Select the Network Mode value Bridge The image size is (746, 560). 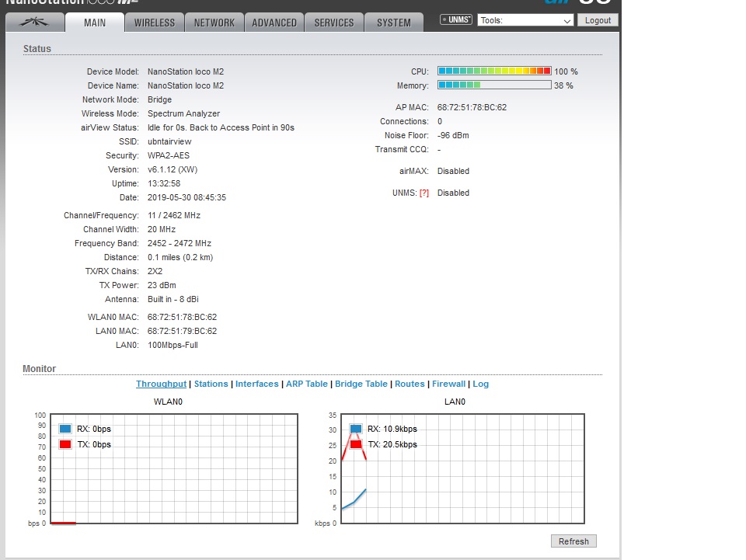click(159, 100)
